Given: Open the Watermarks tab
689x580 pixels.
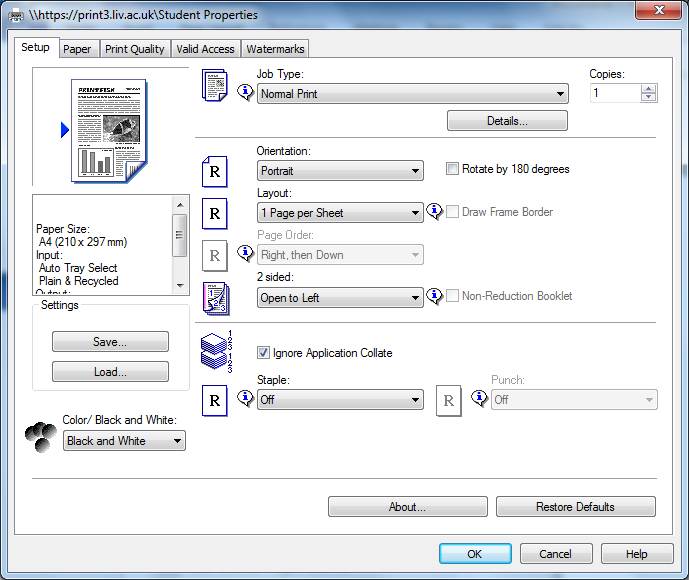Looking at the screenshot, I should (x=275, y=49).
